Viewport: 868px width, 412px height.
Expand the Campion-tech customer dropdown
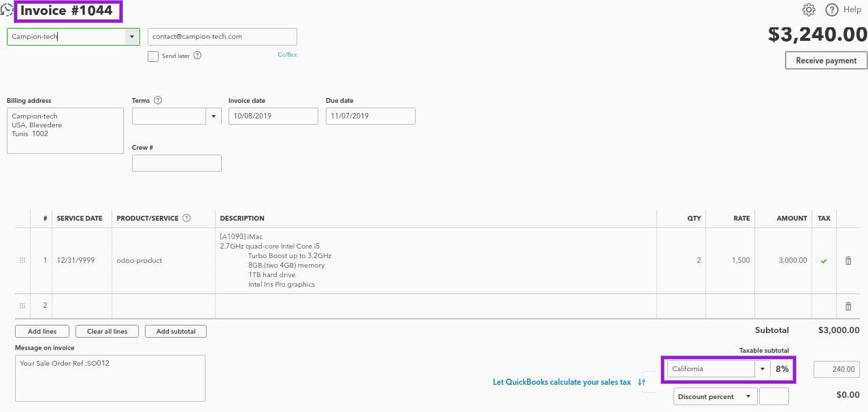132,37
